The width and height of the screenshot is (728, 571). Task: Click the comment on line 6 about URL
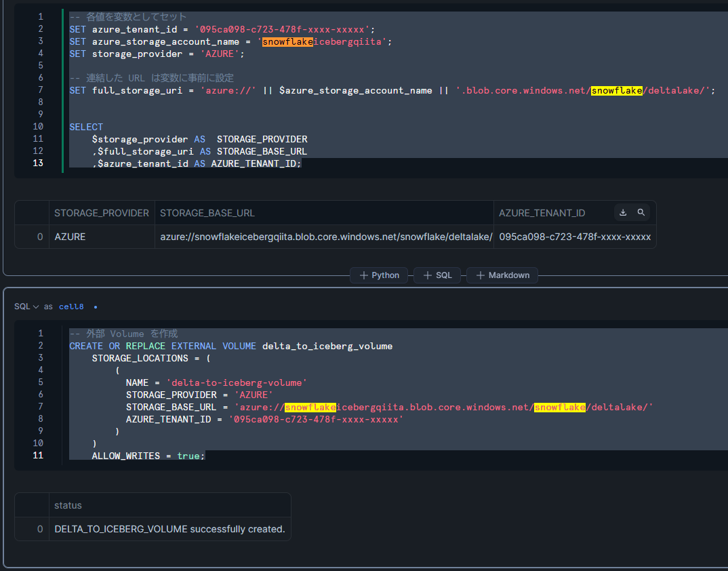pyautogui.click(x=151, y=78)
